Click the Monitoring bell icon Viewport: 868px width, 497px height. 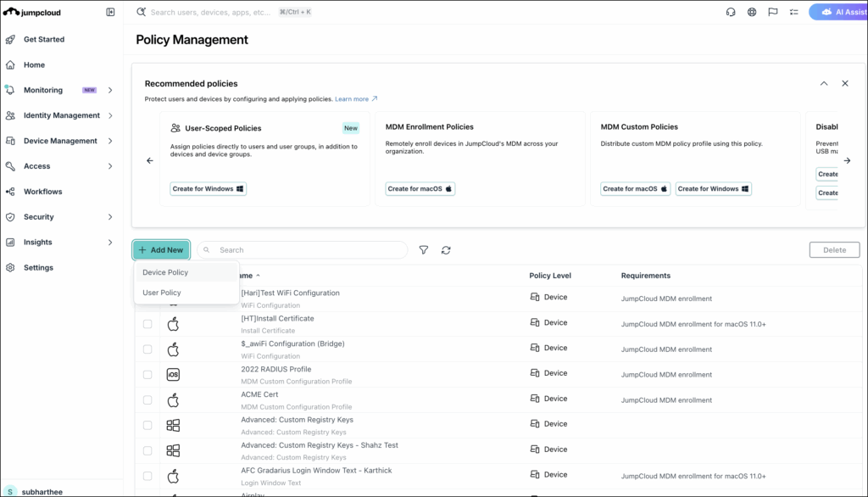click(10, 90)
